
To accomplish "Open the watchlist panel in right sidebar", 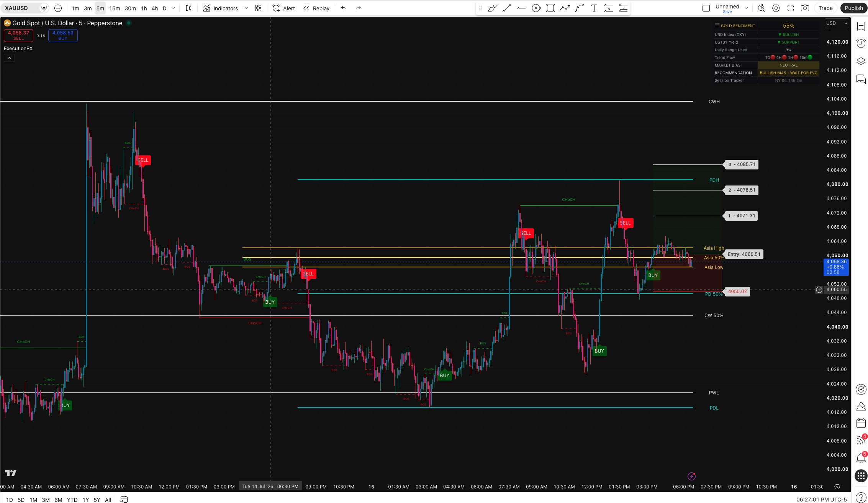I will coord(861,26).
